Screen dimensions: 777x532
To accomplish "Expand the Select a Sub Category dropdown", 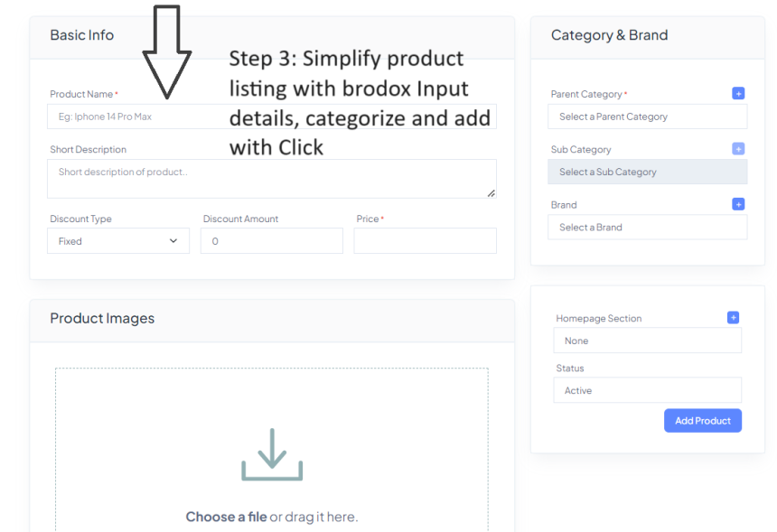I will coord(647,172).
